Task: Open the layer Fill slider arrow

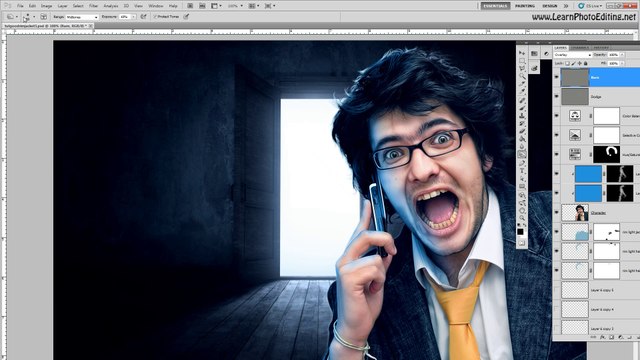Action: pyautogui.click(x=622, y=63)
